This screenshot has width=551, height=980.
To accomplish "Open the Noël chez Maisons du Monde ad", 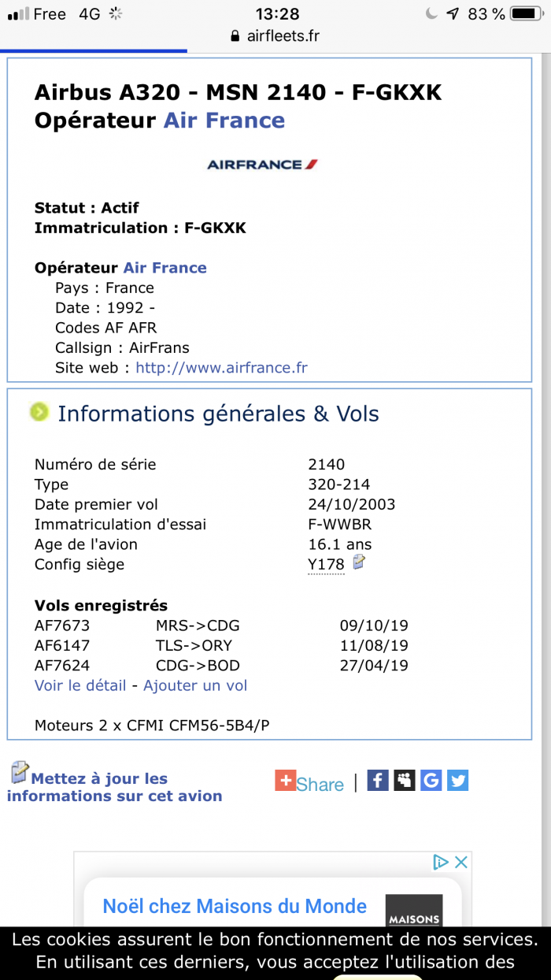I will pos(235,906).
